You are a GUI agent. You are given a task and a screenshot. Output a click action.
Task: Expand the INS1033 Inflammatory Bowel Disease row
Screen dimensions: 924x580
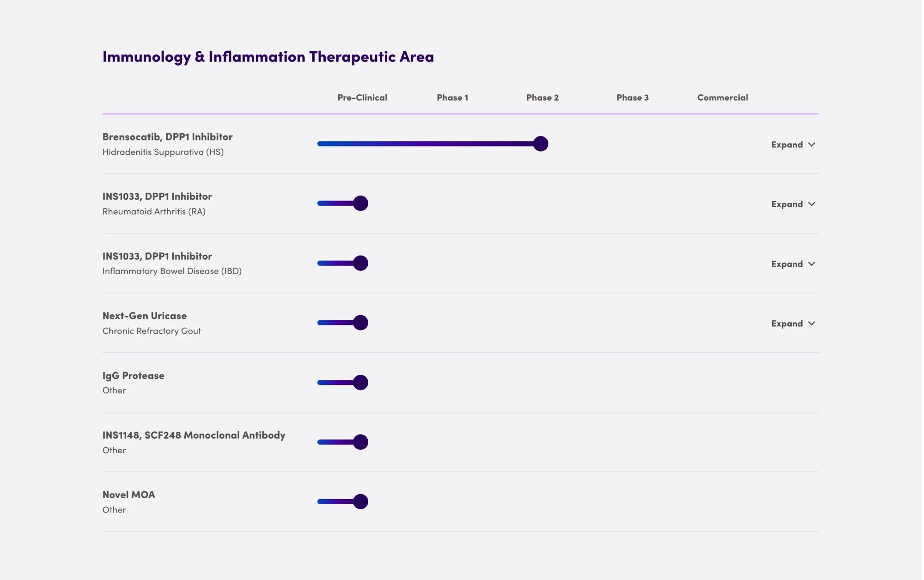(792, 264)
